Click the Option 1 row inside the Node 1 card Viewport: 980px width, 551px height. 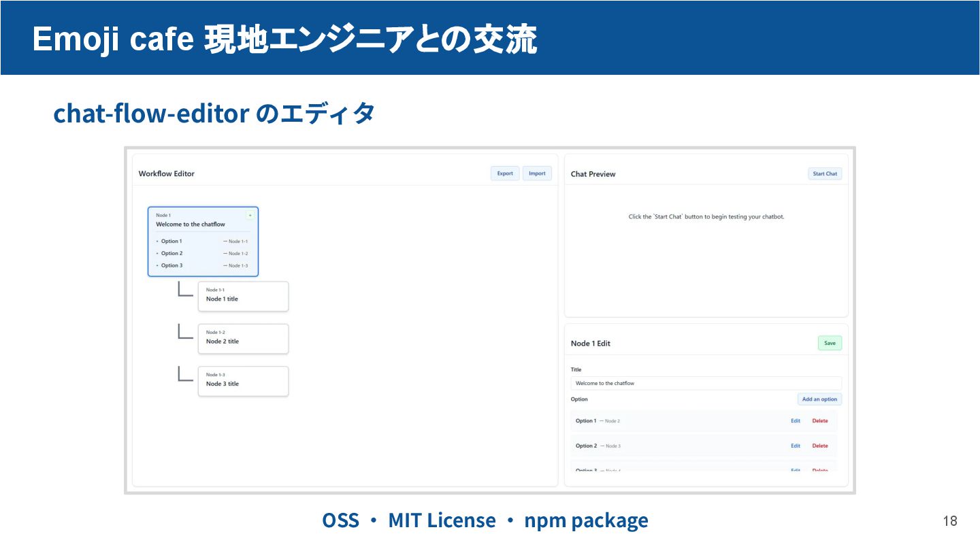coord(203,241)
